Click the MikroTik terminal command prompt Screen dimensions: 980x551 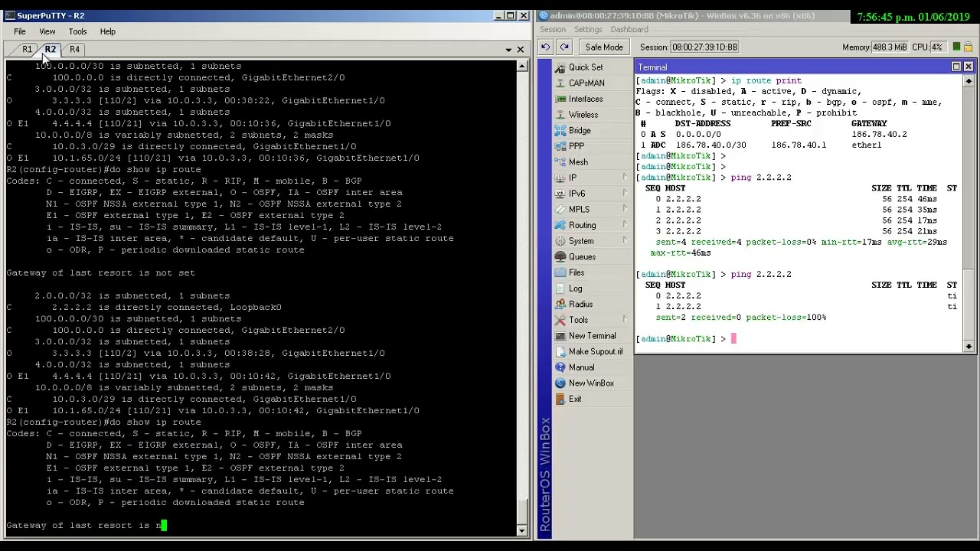[686, 339]
